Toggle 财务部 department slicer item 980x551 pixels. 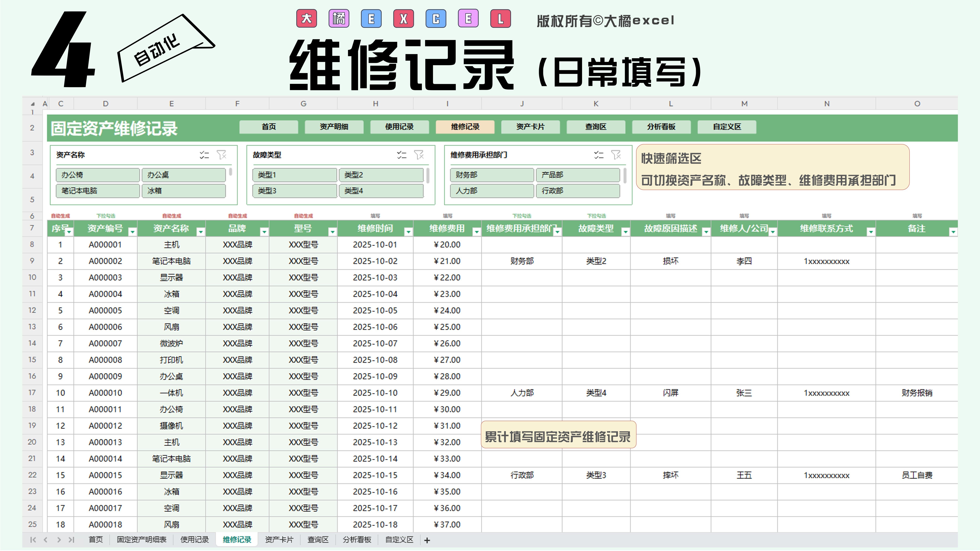pos(492,175)
